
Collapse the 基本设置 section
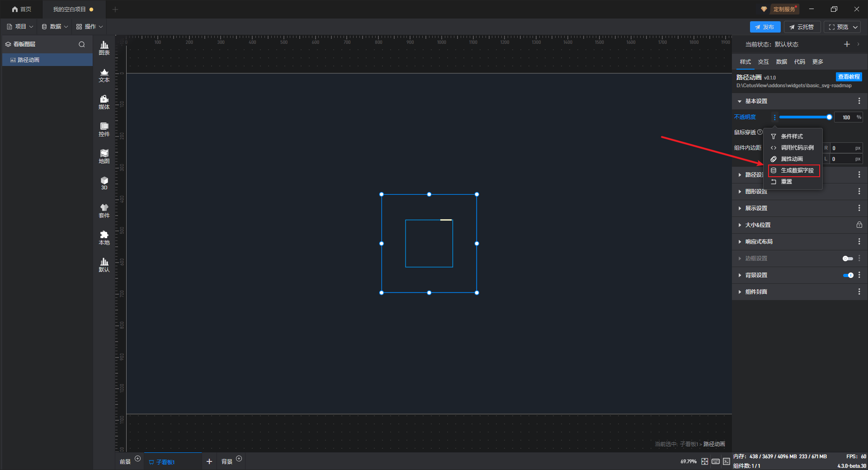(740, 101)
